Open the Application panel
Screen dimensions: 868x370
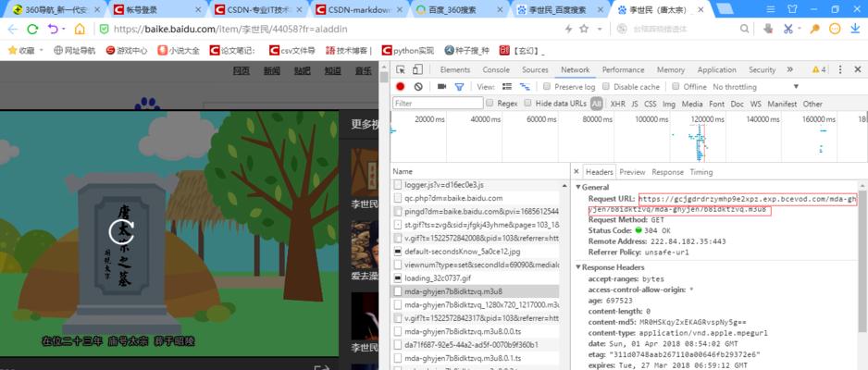[x=716, y=69]
